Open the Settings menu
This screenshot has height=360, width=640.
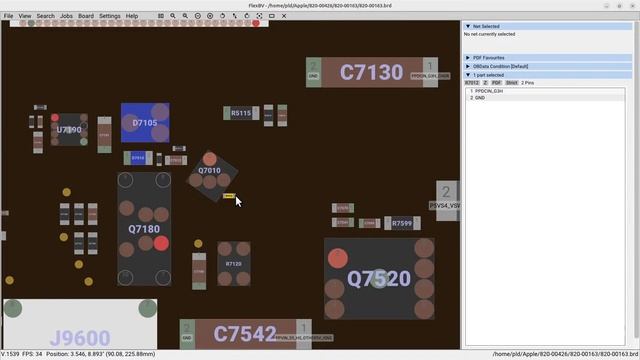[109, 16]
